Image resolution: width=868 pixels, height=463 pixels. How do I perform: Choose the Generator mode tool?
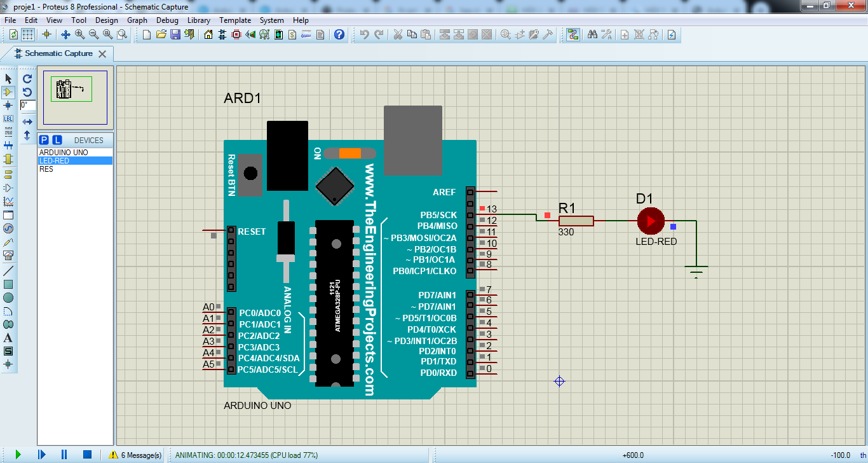coord(8,228)
